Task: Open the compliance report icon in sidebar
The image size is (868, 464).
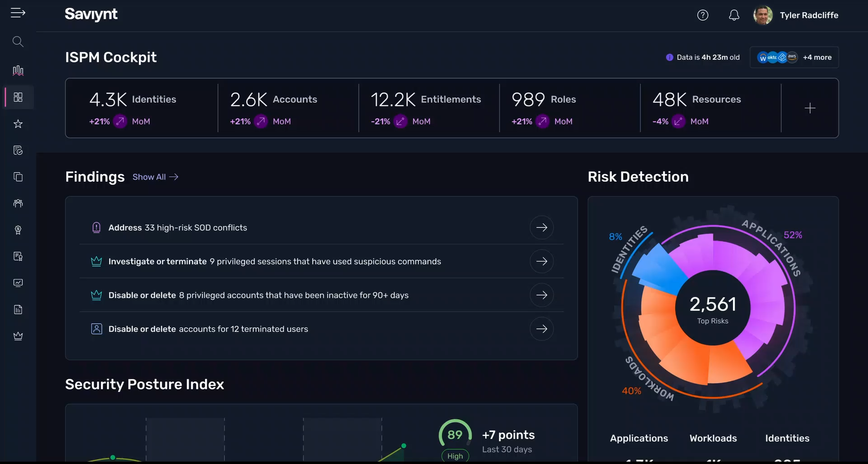Action: [18, 150]
